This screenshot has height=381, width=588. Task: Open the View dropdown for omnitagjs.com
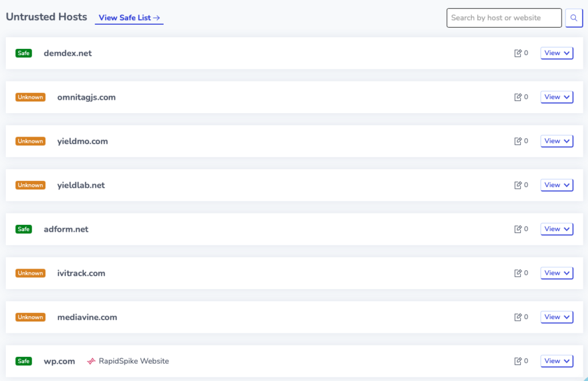557,97
